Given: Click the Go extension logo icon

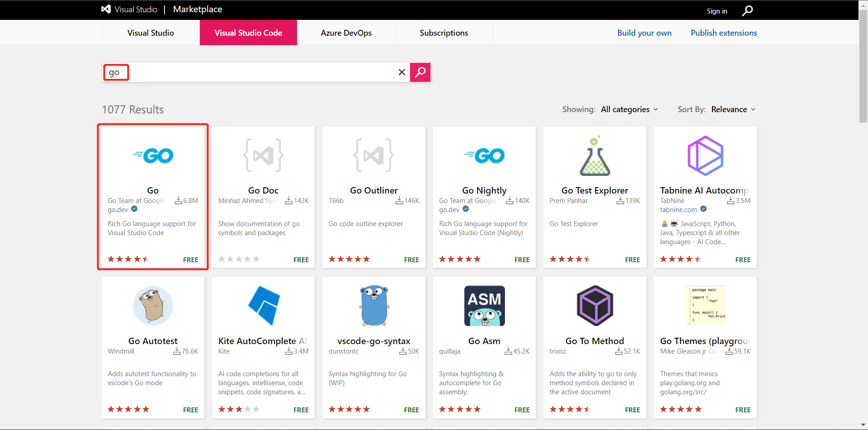Looking at the screenshot, I should (x=153, y=156).
